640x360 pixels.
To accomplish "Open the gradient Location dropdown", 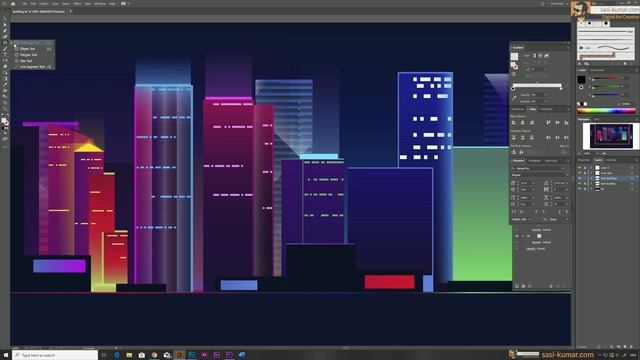I will point(546,101).
